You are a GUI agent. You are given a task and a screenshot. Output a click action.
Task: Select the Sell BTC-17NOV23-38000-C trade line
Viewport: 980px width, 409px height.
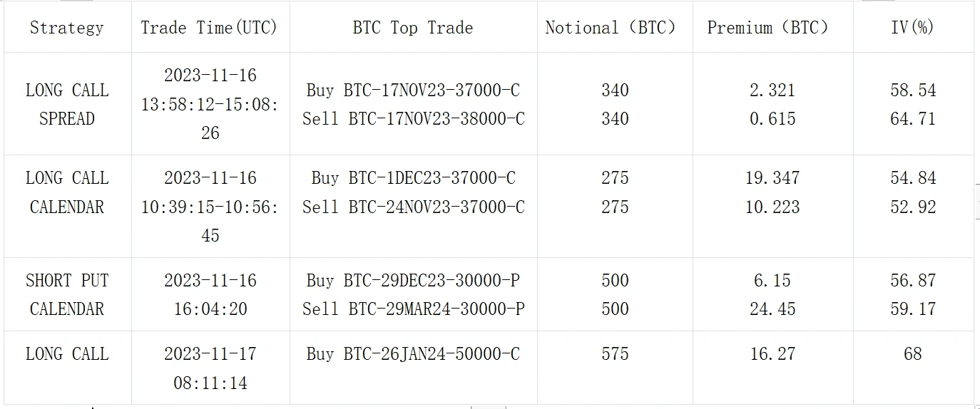(x=413, y=119)
